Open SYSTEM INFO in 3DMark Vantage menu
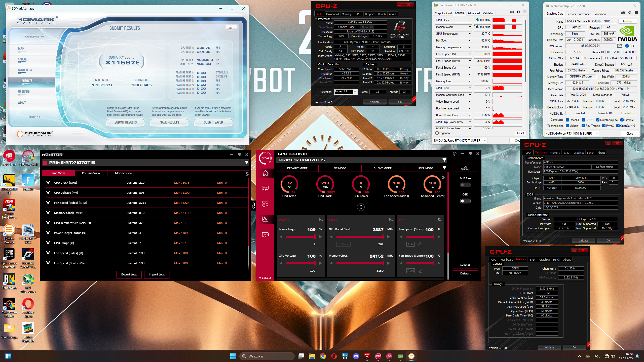Image resolution: width=644 pixels, height=362 pixels. point(26,70)
